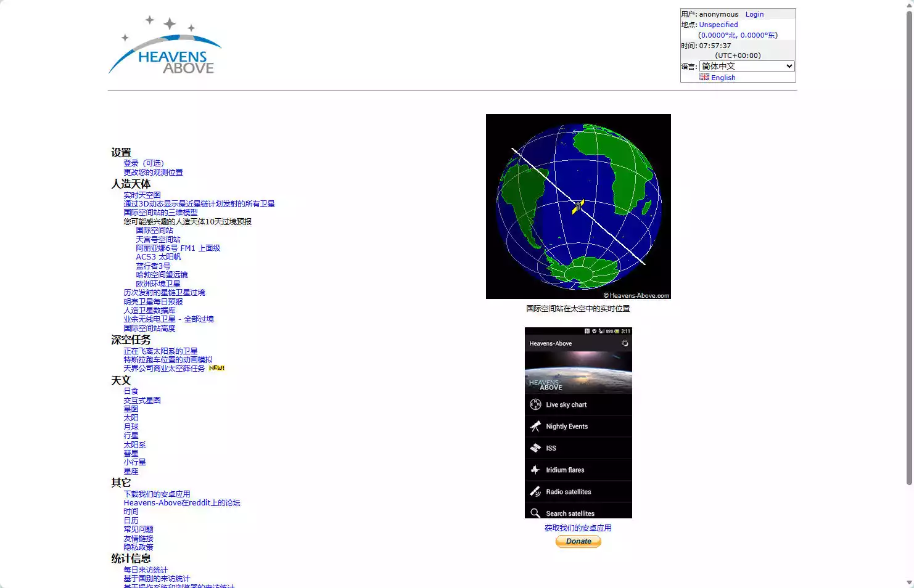The height and width of the screenshot is (588, 914).
Task: View 隐私政策 link
Action: coord(138,547)
